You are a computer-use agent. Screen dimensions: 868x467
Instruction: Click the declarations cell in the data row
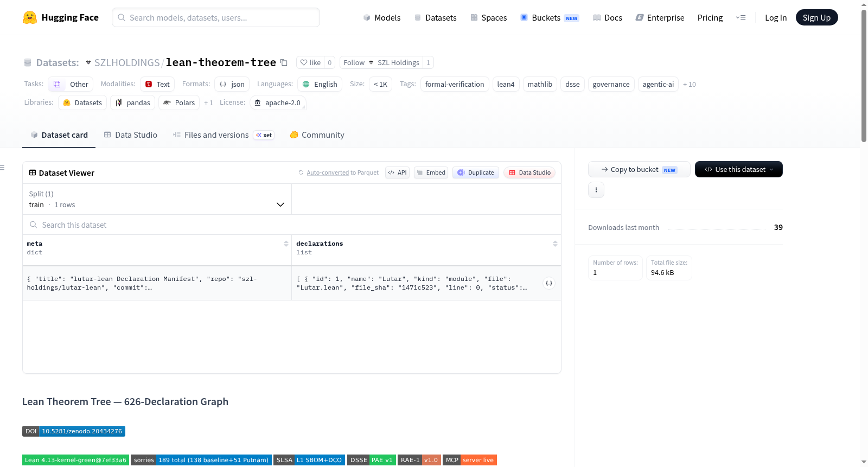click(x=426, y=283)
